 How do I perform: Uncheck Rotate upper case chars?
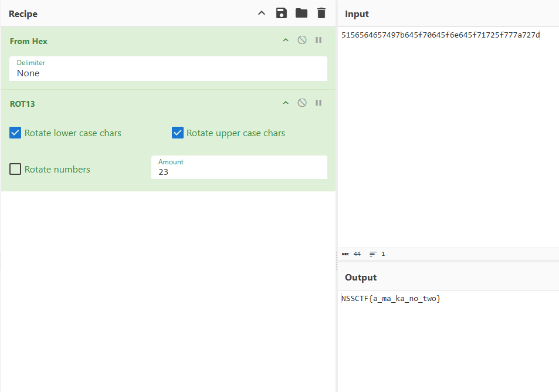point(178,133)
